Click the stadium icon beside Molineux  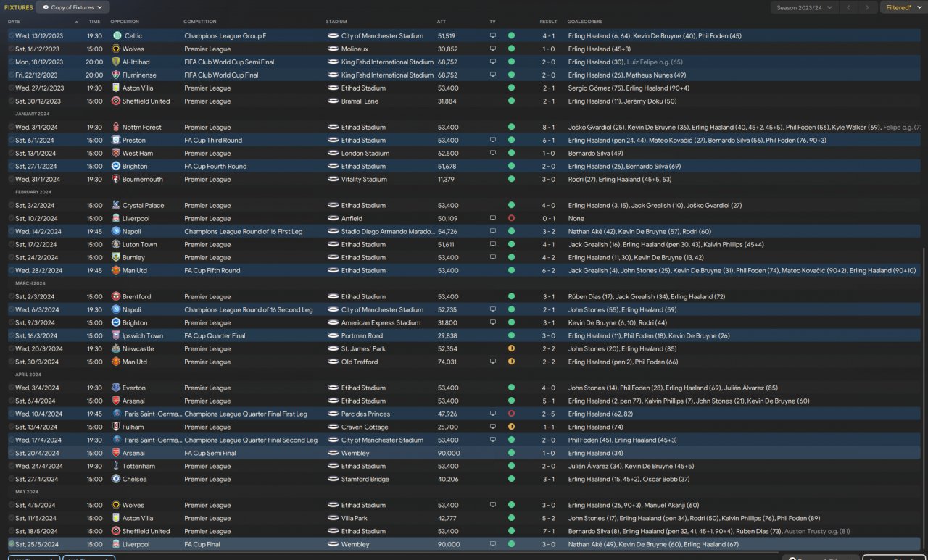tap(333, 49)
